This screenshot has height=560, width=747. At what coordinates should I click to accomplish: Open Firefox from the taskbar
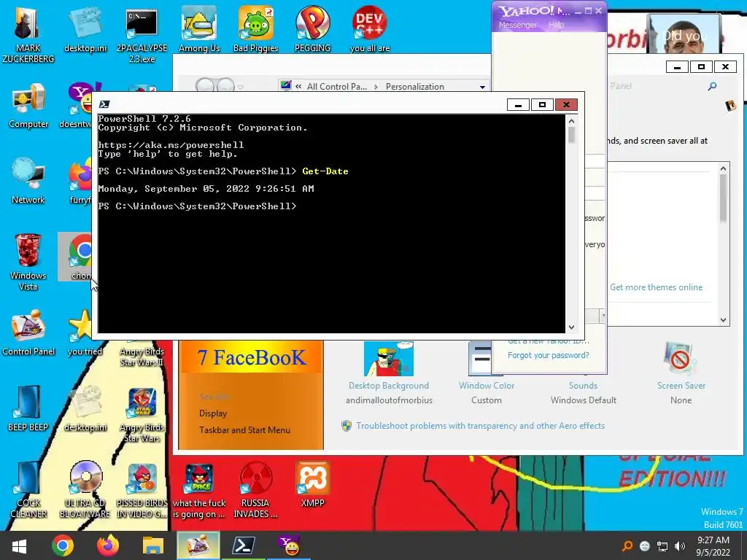point(108,545)
